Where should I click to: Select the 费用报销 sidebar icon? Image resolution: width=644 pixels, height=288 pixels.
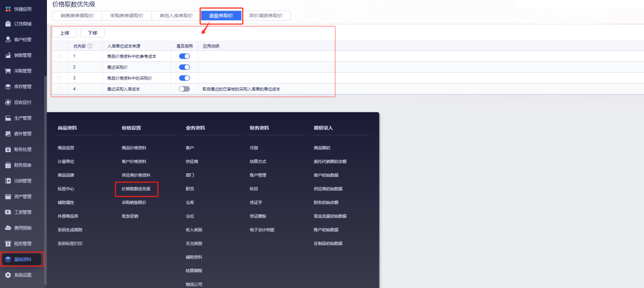click(8, 228)
